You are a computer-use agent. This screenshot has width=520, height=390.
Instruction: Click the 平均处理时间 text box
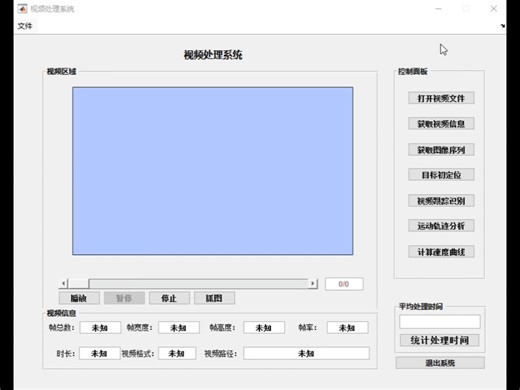point(440,322)
